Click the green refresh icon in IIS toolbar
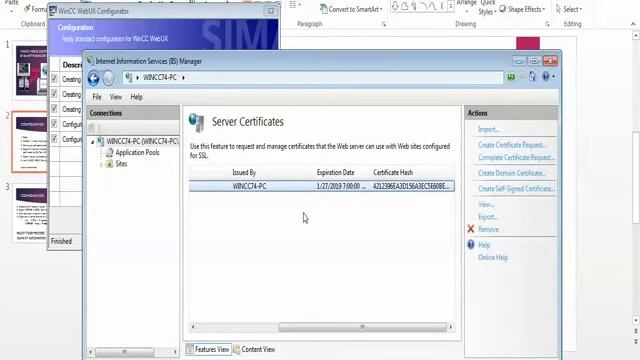 (511, 77)
